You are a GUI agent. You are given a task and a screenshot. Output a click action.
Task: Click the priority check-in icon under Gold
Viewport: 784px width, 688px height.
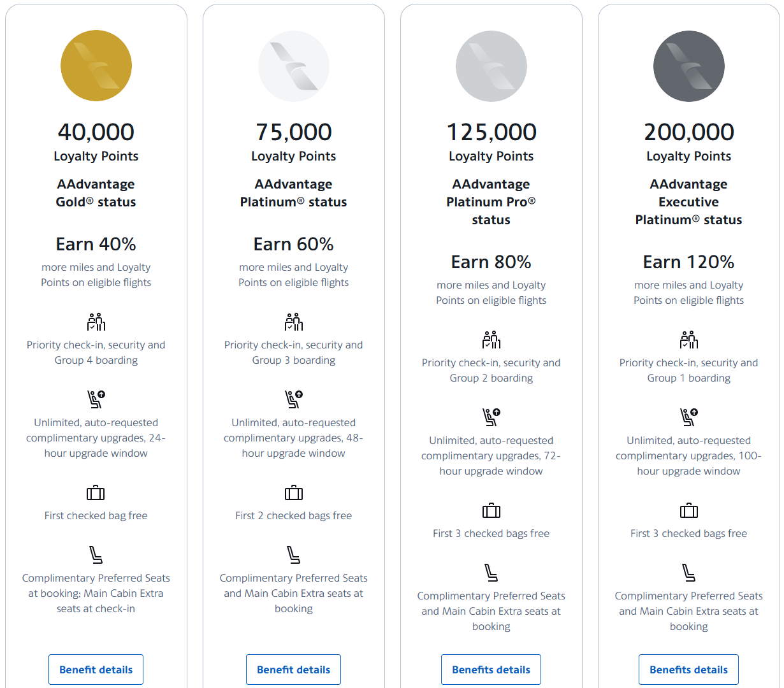pyautogui.click(x=96, y=322)
